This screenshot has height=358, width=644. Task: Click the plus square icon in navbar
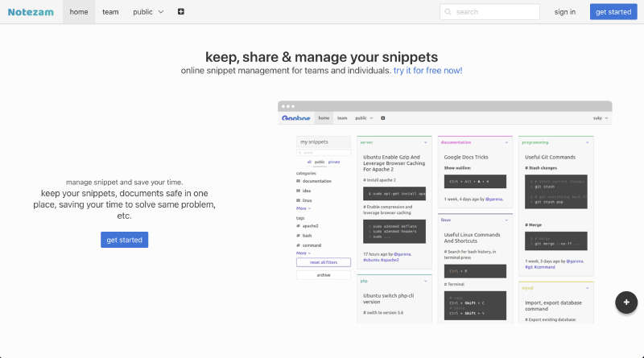point(180,11)
